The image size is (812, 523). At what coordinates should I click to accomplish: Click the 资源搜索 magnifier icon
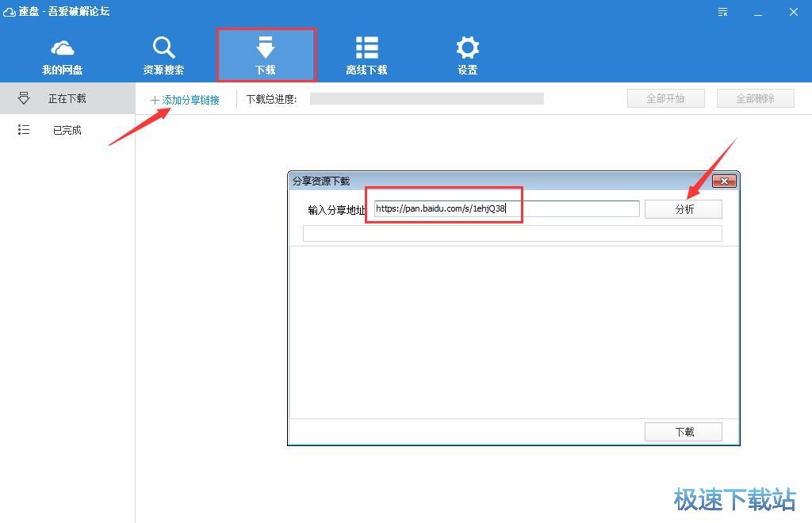(x=163, y=48)
